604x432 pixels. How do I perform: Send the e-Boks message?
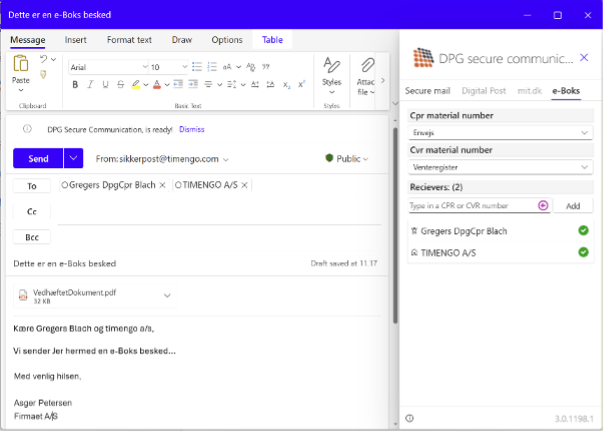(38, 158)
